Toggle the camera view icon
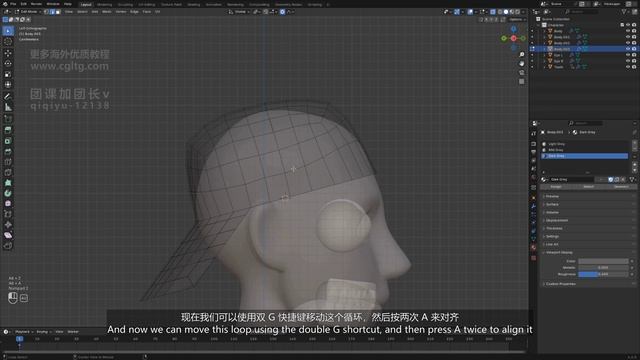Image resolution: width=640 pixels, height=360 pixels. click(522, 73)
